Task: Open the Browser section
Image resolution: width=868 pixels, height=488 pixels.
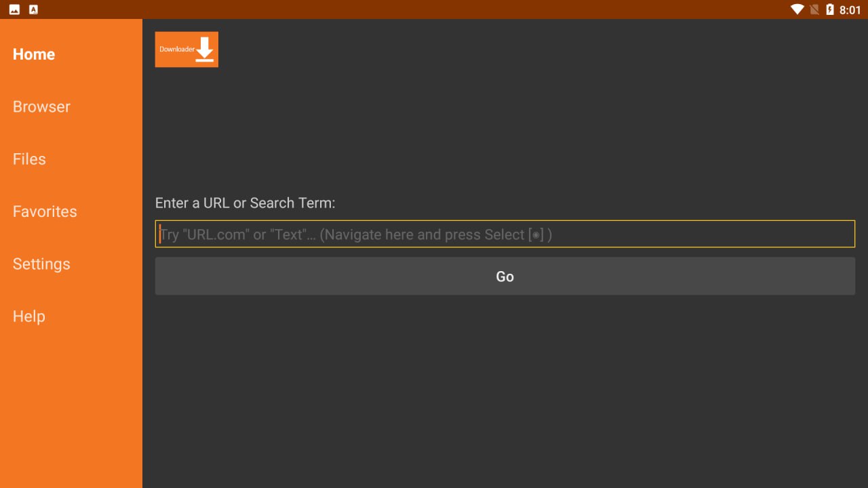Action: click(41, 106)
